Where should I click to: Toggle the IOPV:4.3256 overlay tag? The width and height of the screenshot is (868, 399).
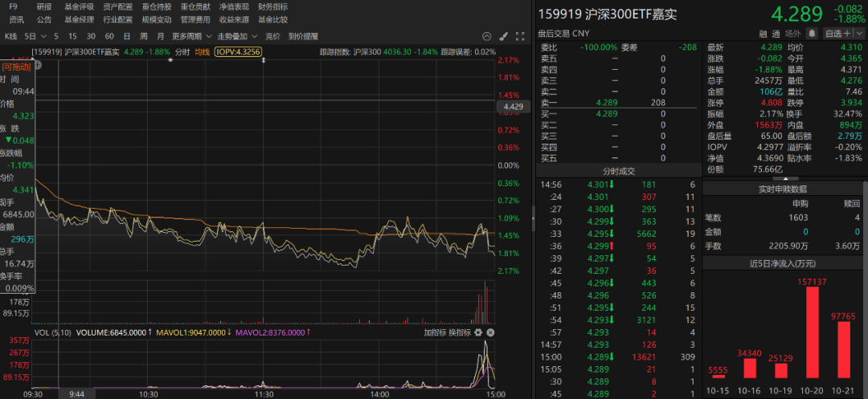[239, 52]
